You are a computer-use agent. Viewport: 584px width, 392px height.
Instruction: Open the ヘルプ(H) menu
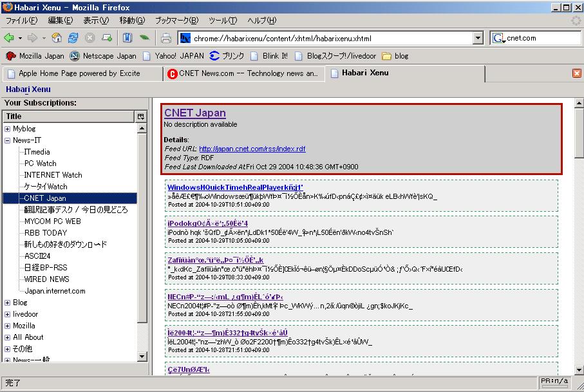pyautogui.click(x=262, y=21)
